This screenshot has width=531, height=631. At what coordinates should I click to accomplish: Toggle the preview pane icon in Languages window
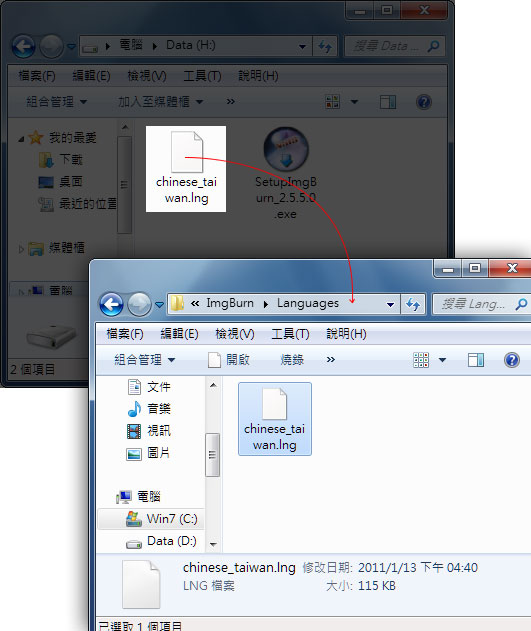475,360
